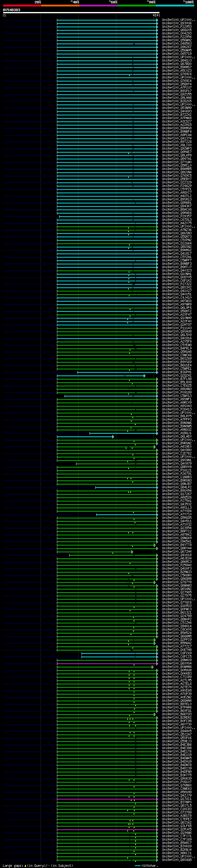The width and height of the screenshot is (197, 868).
Task: Open hit UniRef100_Q93VU6
Action: coord(177,23)
